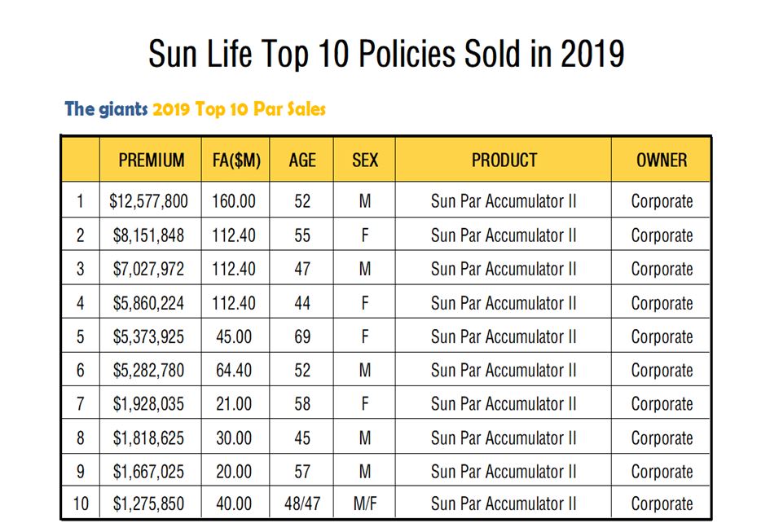
Task: Select the age 69 cell
Action: [x=301, y=336]
